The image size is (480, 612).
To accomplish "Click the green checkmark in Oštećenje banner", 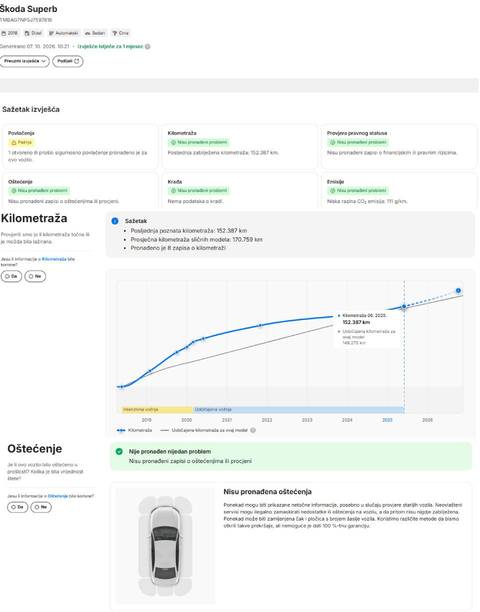I will (119, 452).
